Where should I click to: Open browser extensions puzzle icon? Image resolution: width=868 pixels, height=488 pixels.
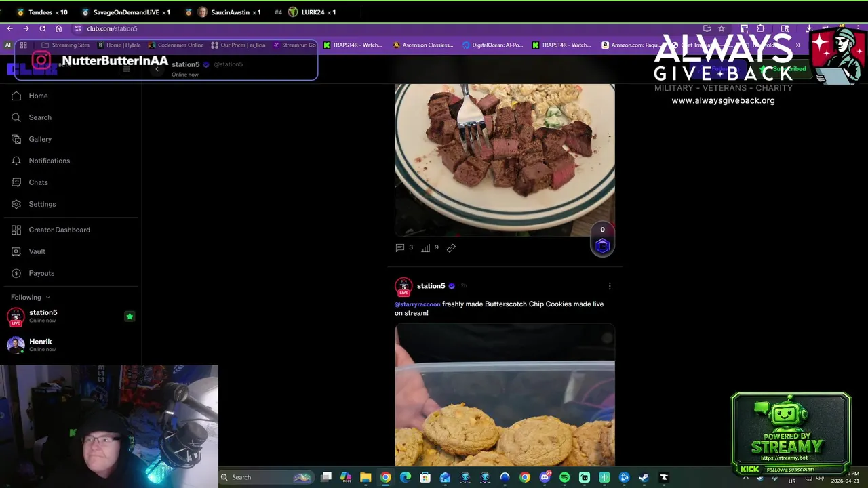click(760, 28)
